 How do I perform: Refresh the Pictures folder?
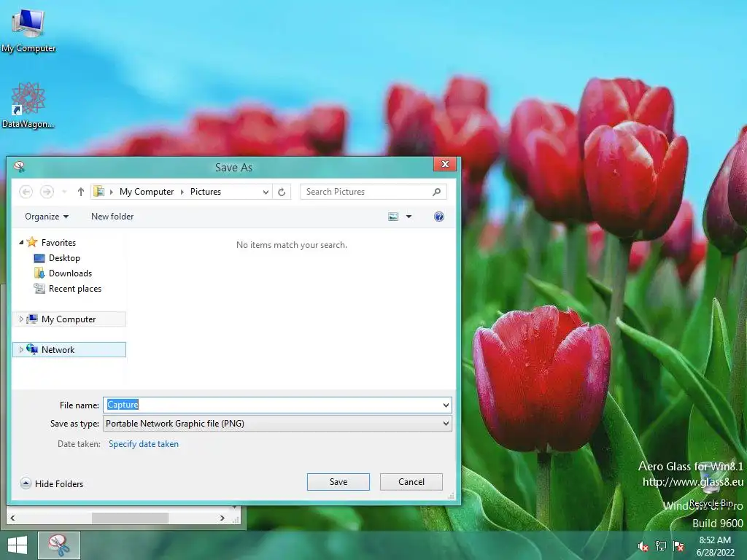(282, 192)
